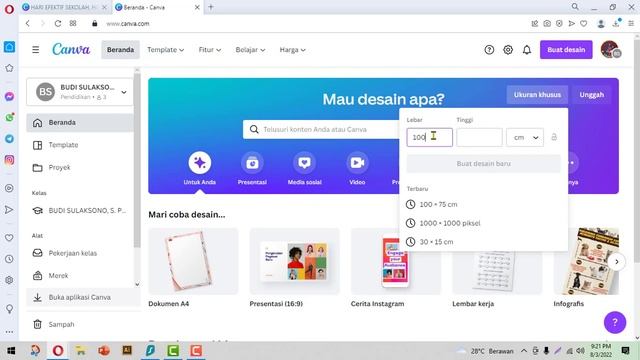640x360 pixels.
Task: Open PowerPoint from the taskbar
Action: click(104, 351)
